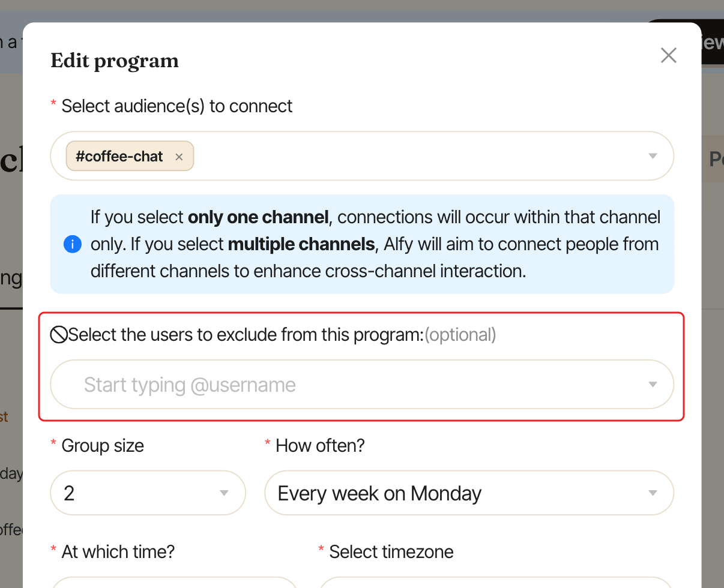Click the 'multiple channels' bold text
Viewport: 724px width, 588px height.
[x=301, y=244]
